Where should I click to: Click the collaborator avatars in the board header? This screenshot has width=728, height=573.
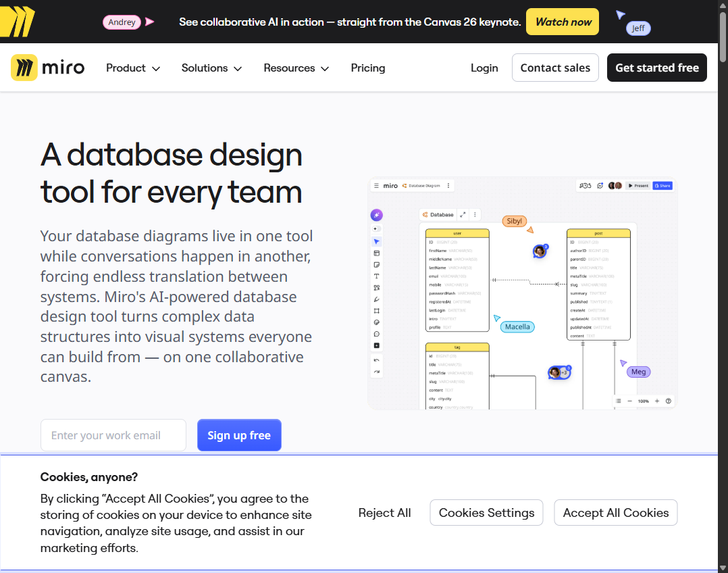pos(615,185)
